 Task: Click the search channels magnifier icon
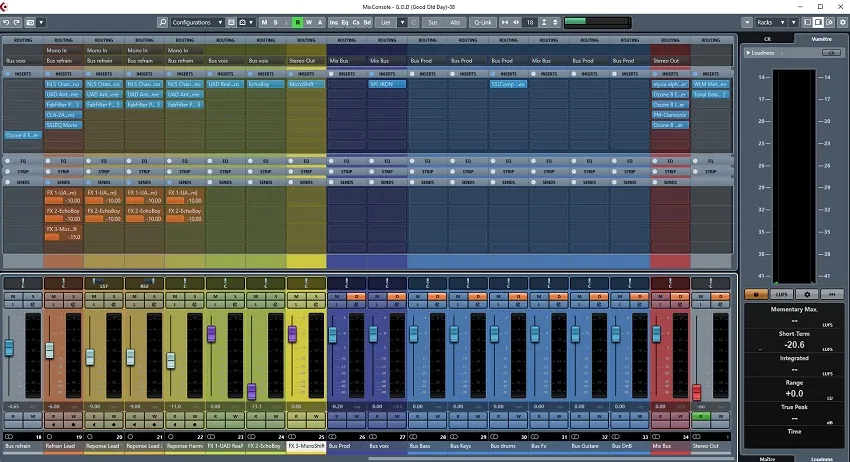pos(163,21)
